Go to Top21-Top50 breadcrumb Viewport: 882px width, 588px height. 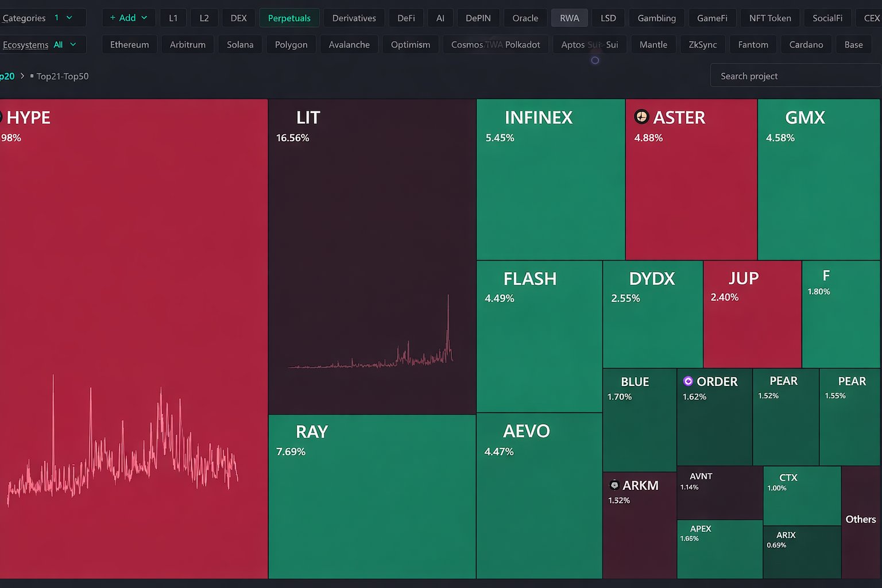click(x=62, y=76)
